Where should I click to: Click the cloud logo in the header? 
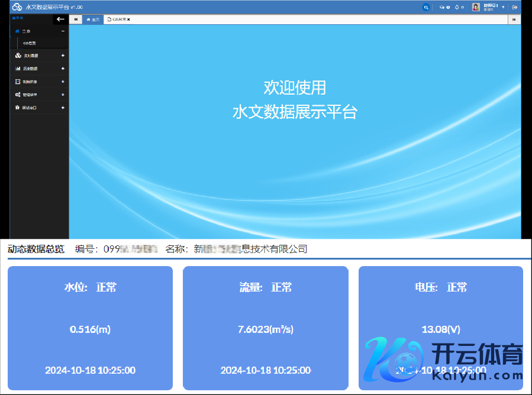point(17,7)
